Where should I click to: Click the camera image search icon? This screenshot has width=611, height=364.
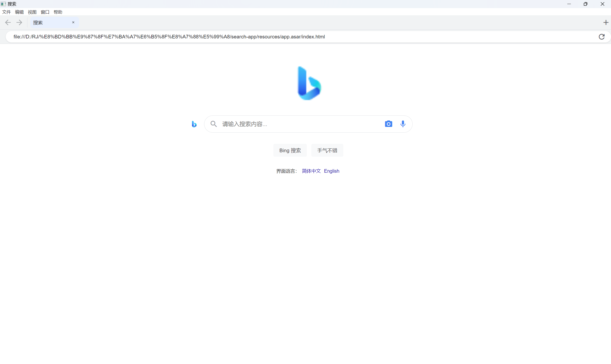click(x=388, y=124)
